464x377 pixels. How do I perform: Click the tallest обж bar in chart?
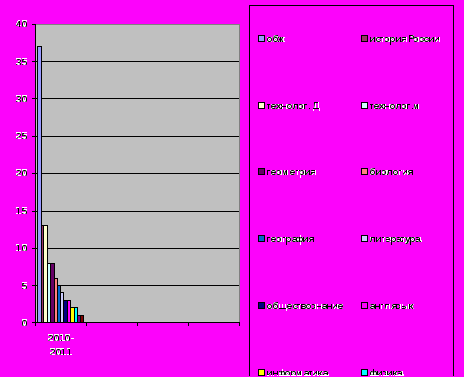[x=39, y=184]
